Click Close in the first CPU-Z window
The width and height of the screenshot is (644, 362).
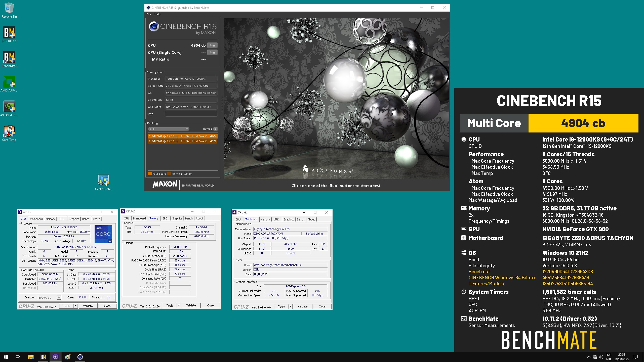tap(107, 306)
